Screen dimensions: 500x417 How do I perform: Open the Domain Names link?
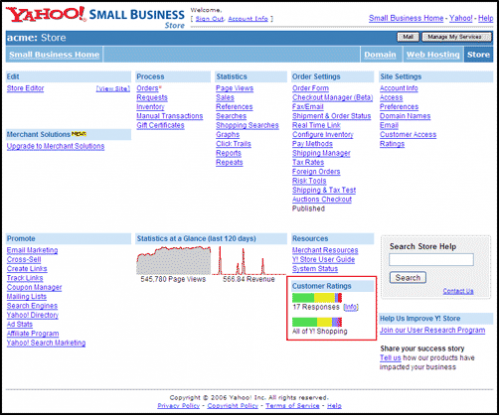coord(405,116)
